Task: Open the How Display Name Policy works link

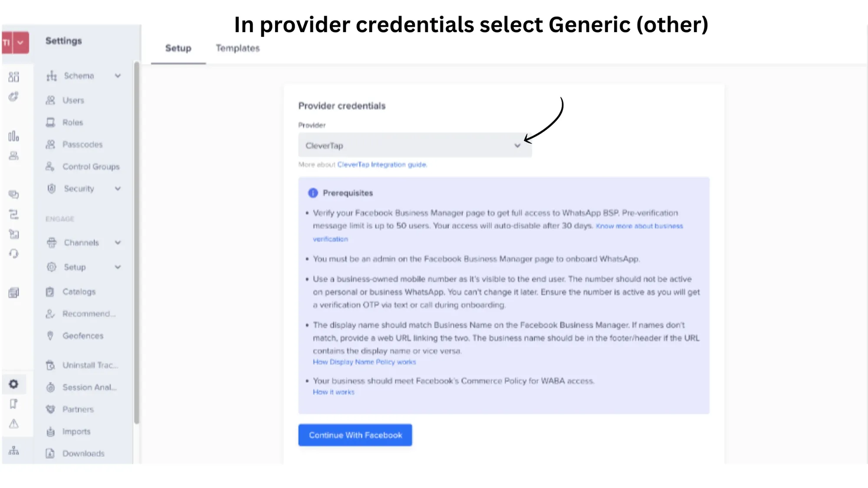Action: [364, 362]
